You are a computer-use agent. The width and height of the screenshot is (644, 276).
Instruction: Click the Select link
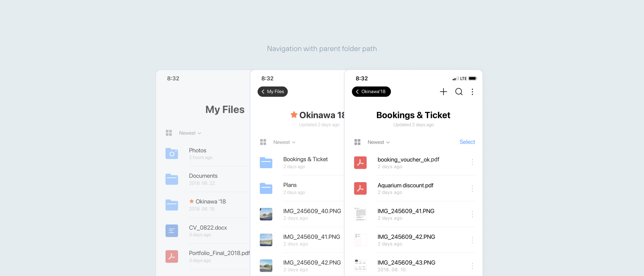click(x=467, y=142)
